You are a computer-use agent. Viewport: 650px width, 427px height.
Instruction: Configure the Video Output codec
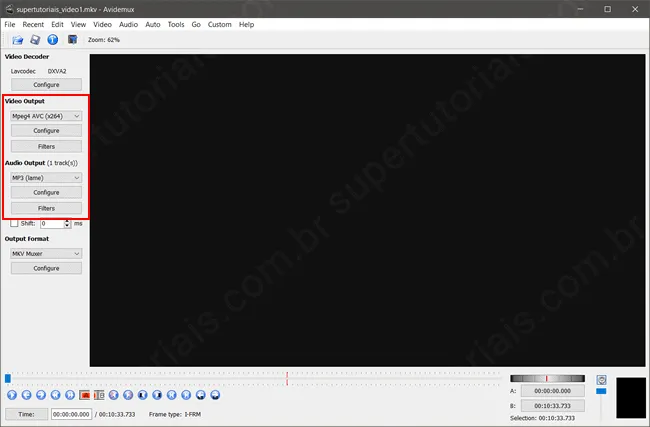(x=46, y=131)
